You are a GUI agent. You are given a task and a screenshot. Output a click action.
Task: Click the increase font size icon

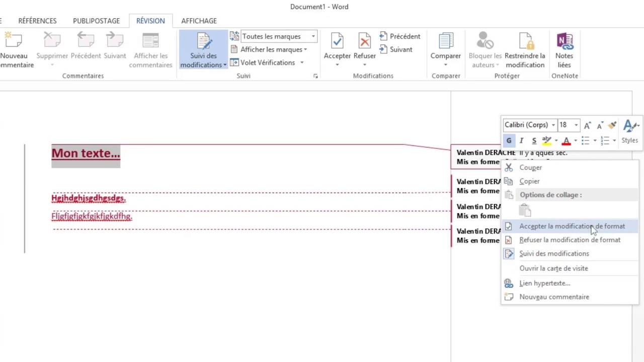tap(587, 125)
